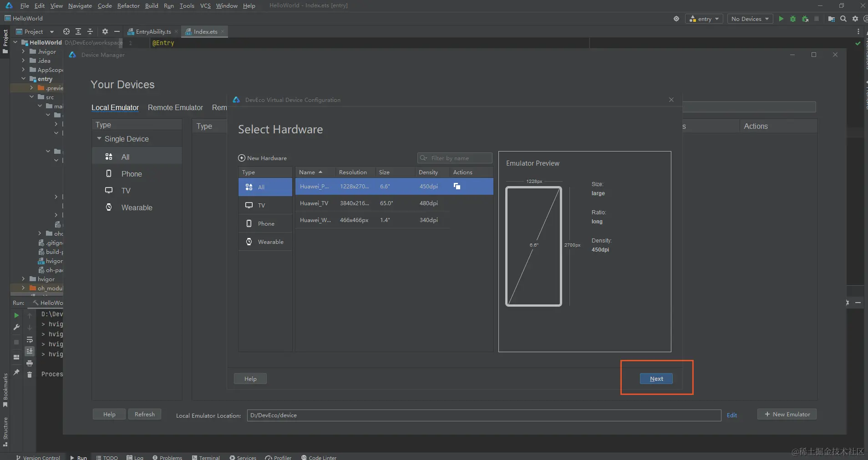Click the green Run button in toolbar
The image size is (868, 460).
pos(781,19)
